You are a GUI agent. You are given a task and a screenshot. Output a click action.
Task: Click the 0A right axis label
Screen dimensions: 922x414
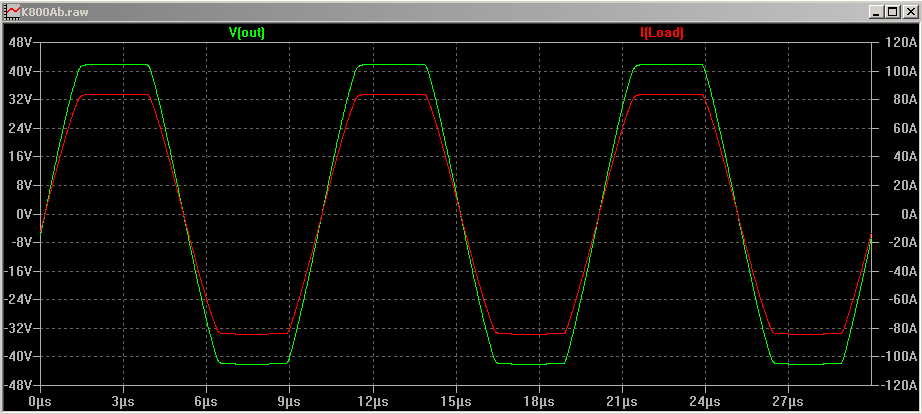[x=910, y=214]
